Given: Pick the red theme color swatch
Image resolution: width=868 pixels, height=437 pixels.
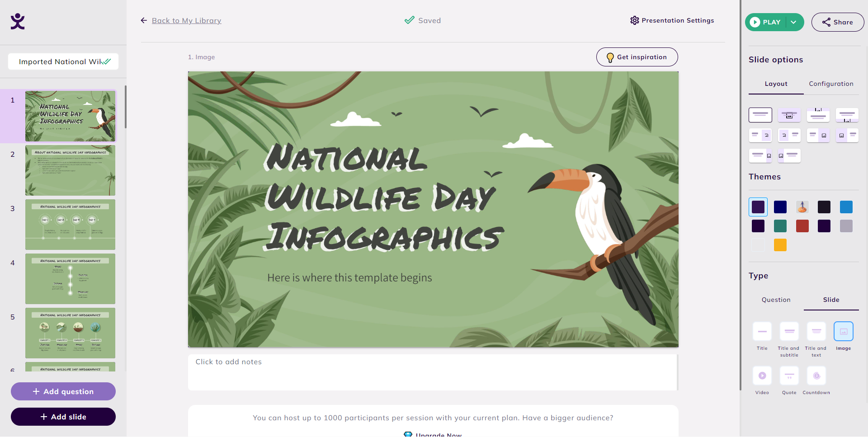Looking at the screenshot, I should 802,226.
